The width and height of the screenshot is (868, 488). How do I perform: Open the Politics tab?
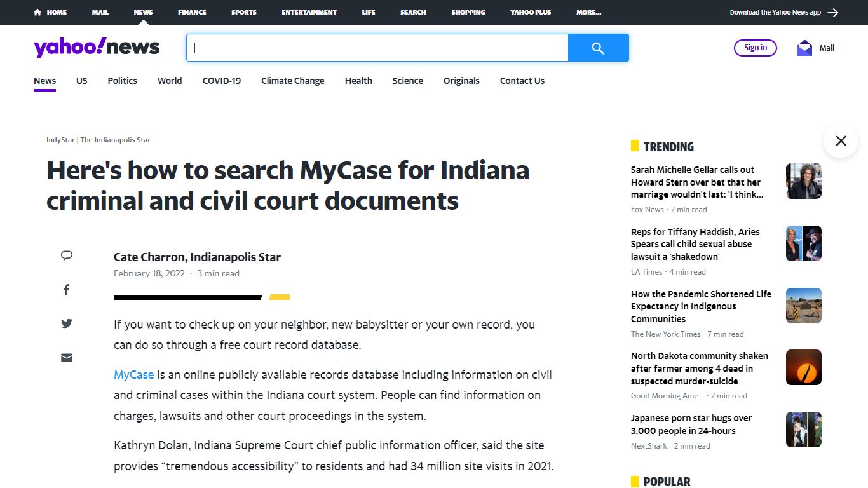[123, 81]
